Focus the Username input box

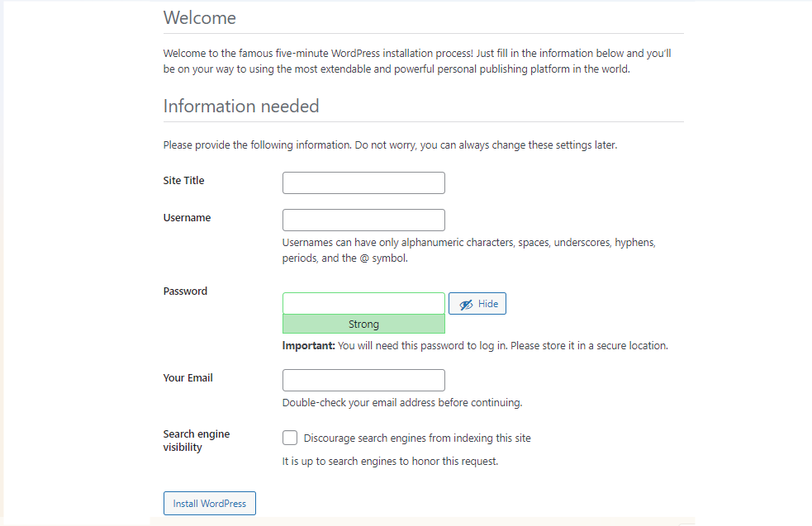tap(363, 220)
